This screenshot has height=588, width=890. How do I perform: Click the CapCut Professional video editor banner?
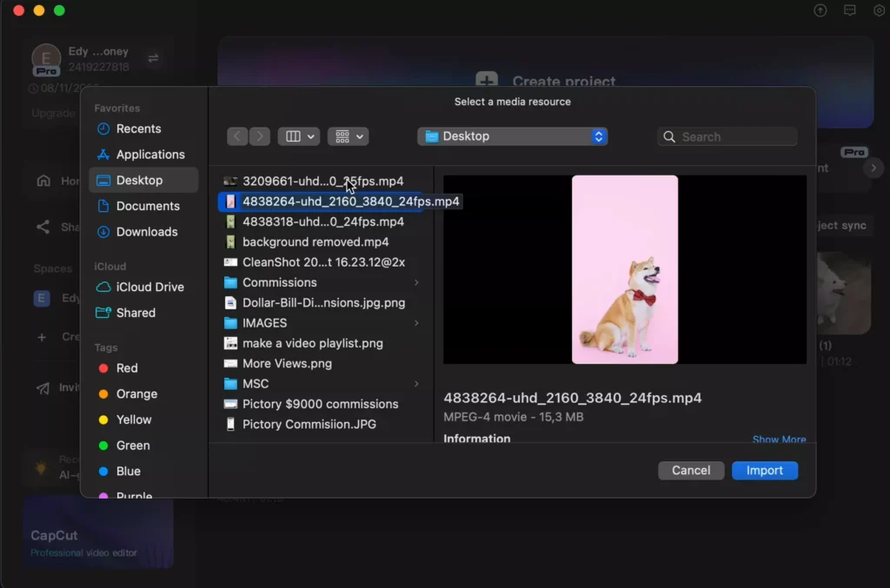98,533
